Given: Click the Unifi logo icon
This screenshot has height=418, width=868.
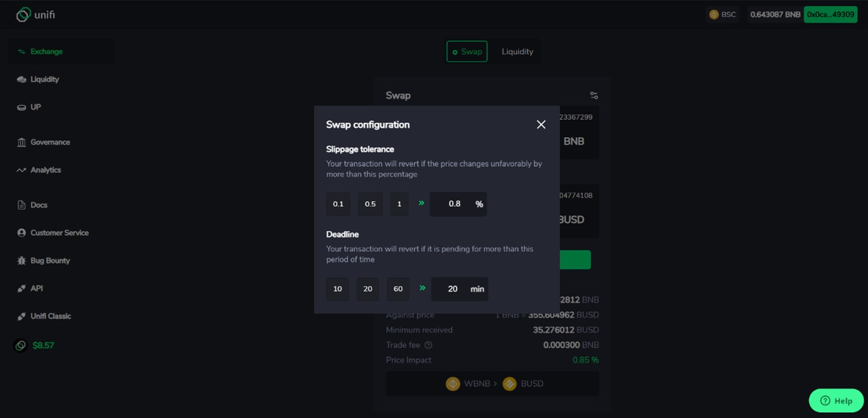Looking at the screenshot, I should pos(23,14).
